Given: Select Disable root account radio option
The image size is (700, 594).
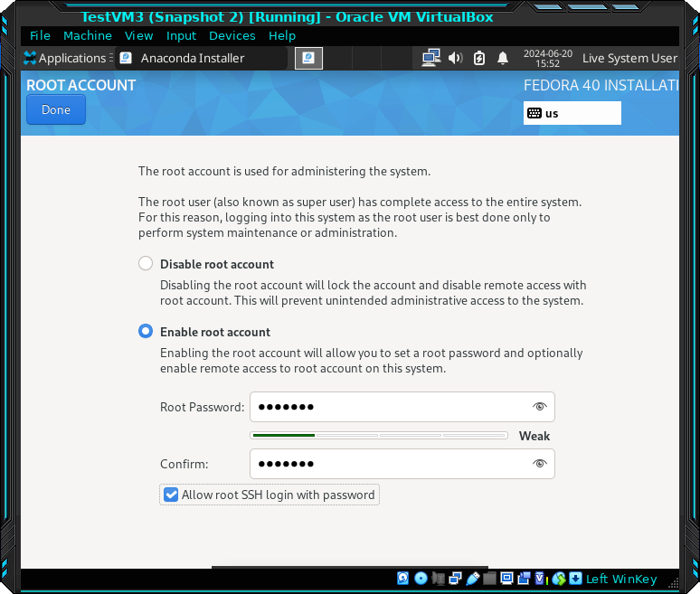Looking at the screenshot, I should coord(146,263).
